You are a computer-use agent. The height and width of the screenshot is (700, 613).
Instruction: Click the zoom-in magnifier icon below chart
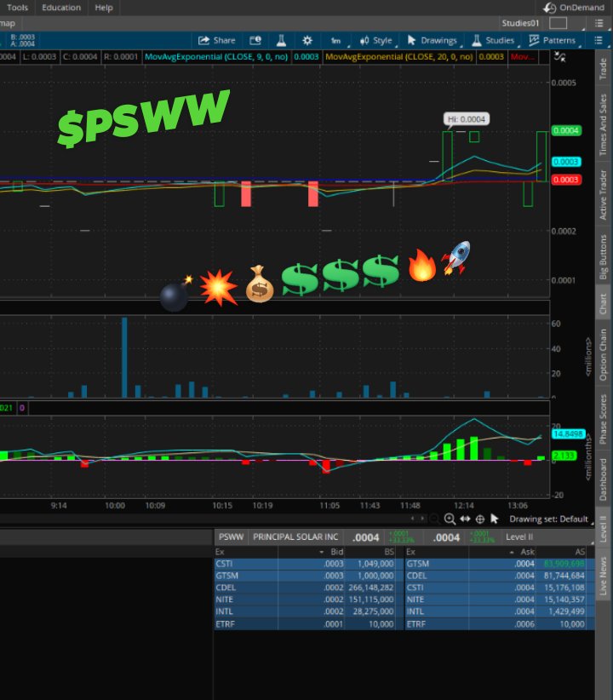[x=450, y=519]
